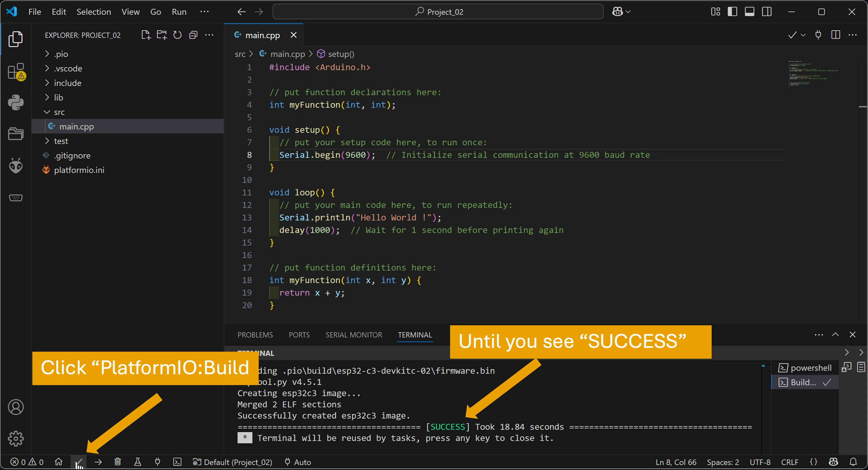Refresh the Explorer file tree
Screen dimensions: 868x470
[x=177, y=35]
